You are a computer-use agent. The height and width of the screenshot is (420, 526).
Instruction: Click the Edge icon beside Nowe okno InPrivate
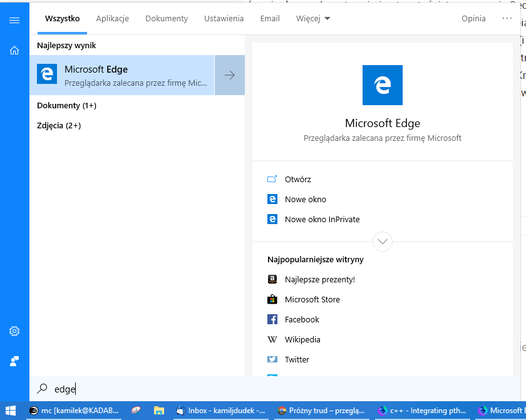tap(272, 219)
